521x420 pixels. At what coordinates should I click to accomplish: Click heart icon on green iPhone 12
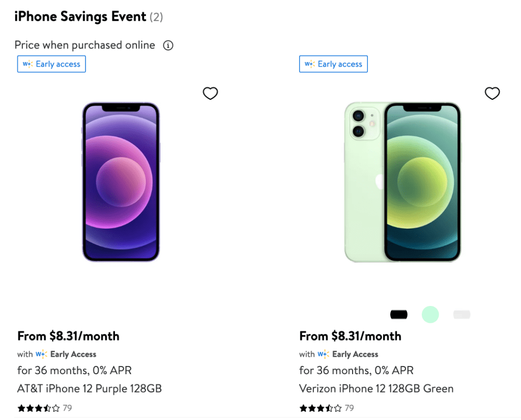coord(492,93)
